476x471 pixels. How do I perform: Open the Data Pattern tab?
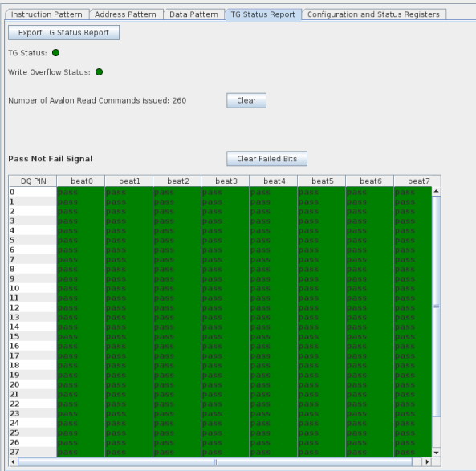pos(193,14)
